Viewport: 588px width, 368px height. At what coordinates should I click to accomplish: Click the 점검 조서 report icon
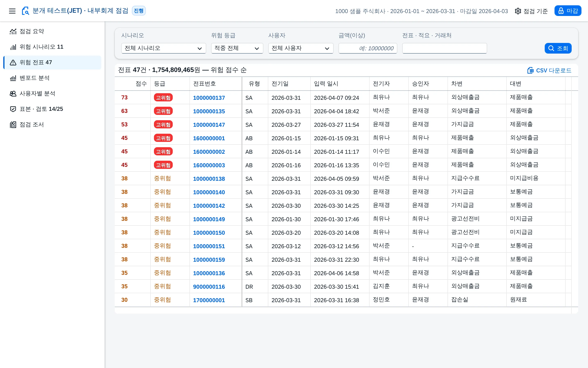(x=13, y=125)
